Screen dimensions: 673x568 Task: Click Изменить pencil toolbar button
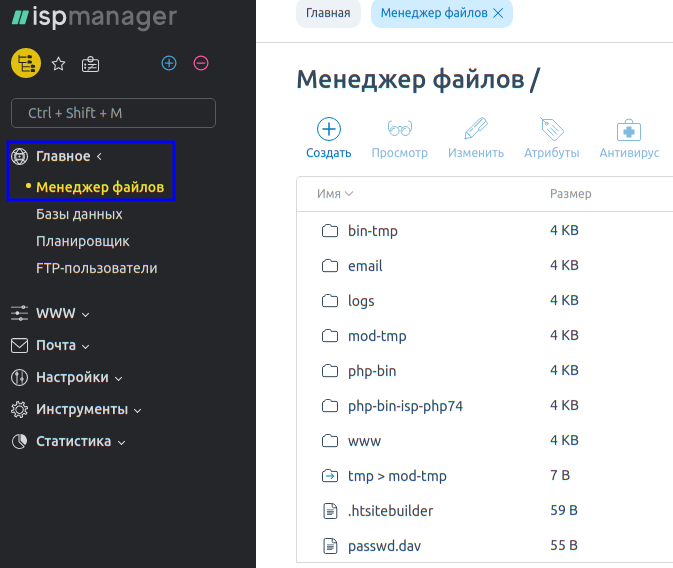(x=476, y=138)
